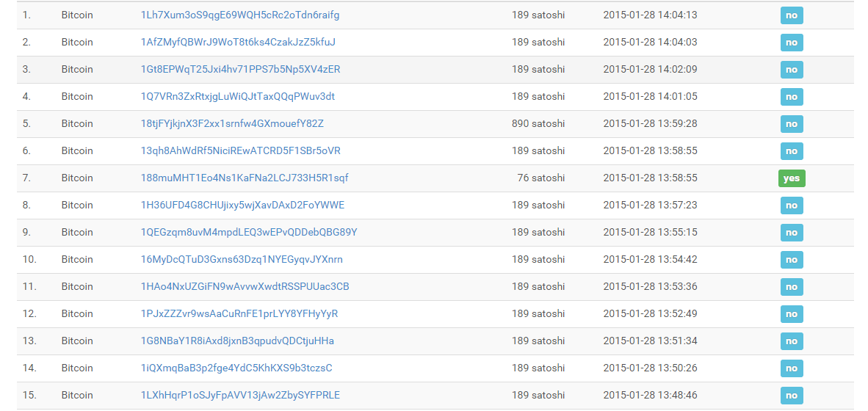Click the no badge in row 5
The image size is (868, 411).
(x=792, y=124)
